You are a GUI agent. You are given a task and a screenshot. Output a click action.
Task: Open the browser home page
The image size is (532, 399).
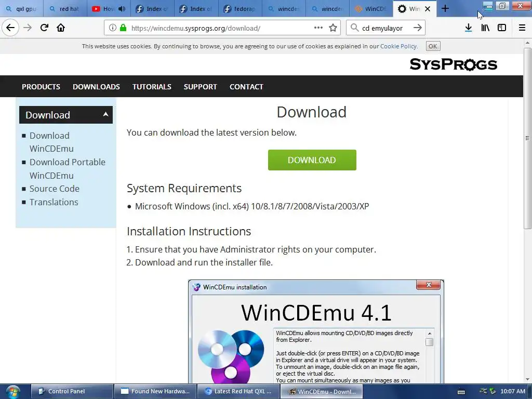pos(61,28)
